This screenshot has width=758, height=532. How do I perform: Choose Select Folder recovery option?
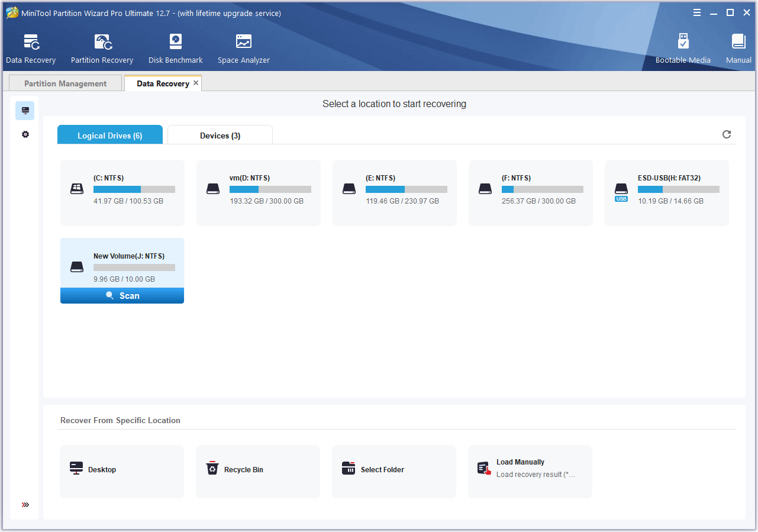click(x=394, y=472)
